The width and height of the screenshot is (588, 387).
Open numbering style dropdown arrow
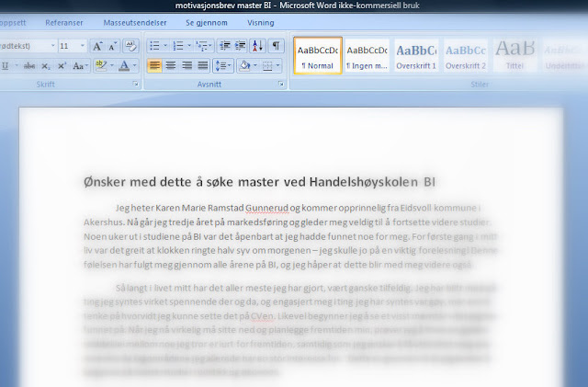coord(189,46)
